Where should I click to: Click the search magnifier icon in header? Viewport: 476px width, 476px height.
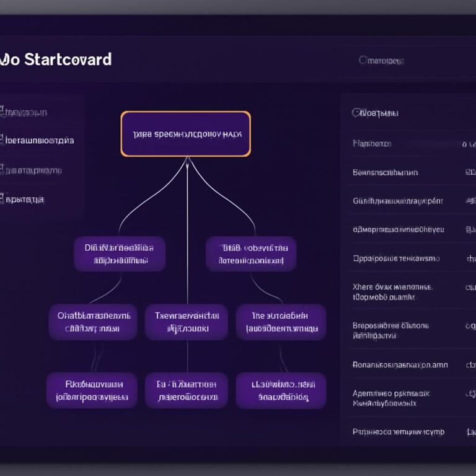point(363,59)
